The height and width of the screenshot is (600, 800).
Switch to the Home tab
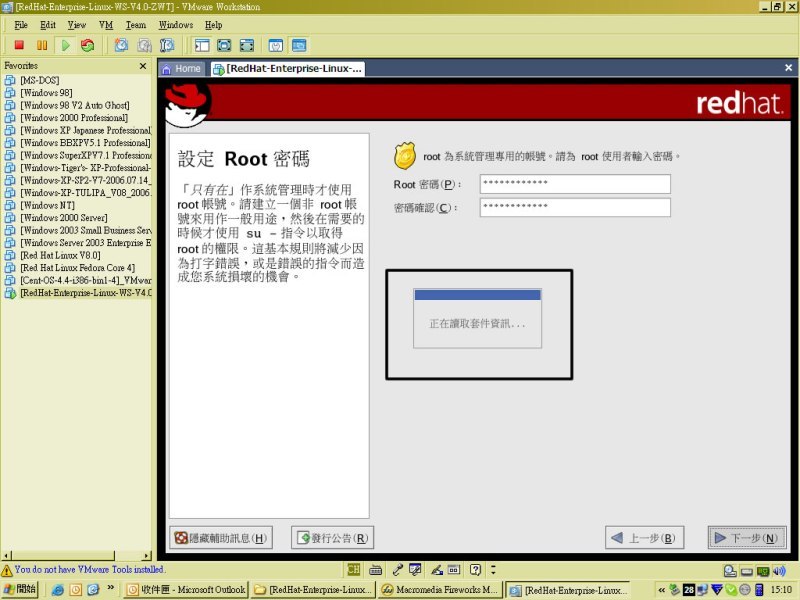point(182,69)
